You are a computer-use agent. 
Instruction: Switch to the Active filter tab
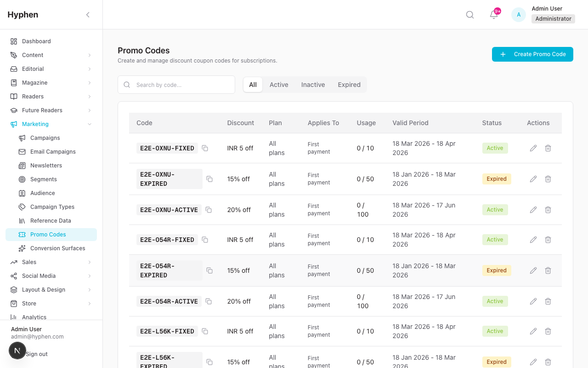(x=279, y=85)
